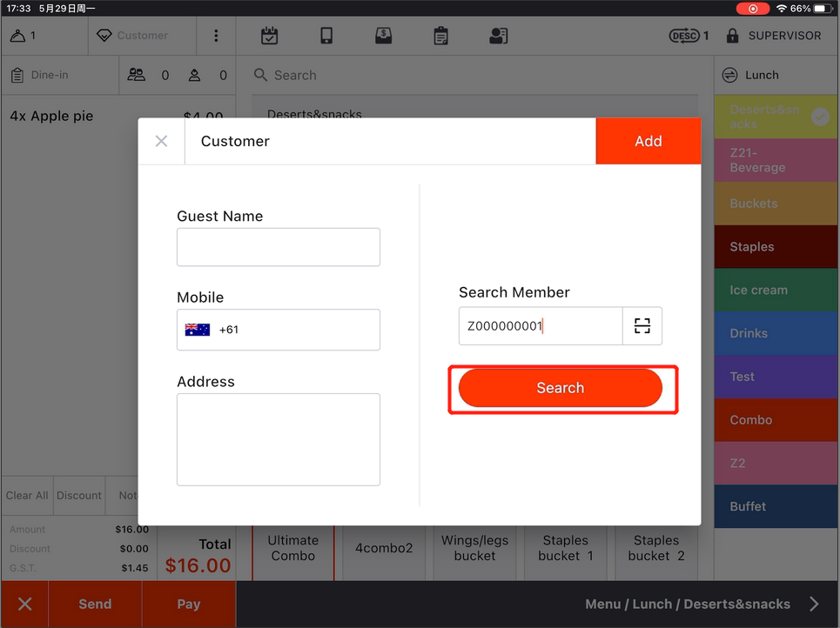Open the calendar reservation icon in the toolbar
This screenshot has width=840, height=628.
coord(270,36)
